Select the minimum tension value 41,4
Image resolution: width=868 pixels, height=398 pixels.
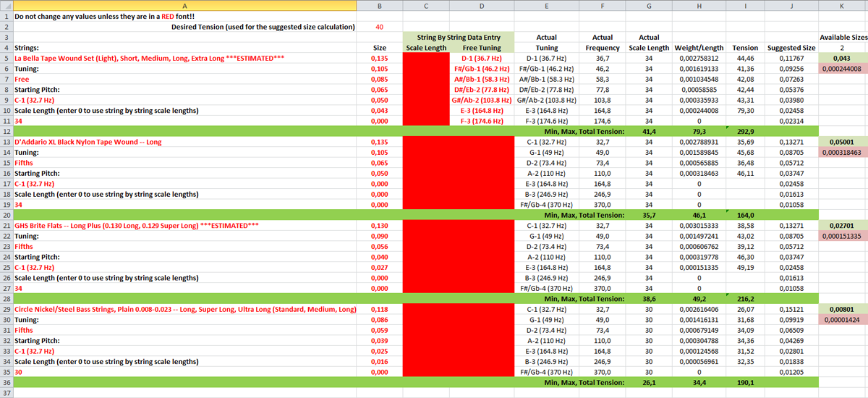[x=649, y=132]
